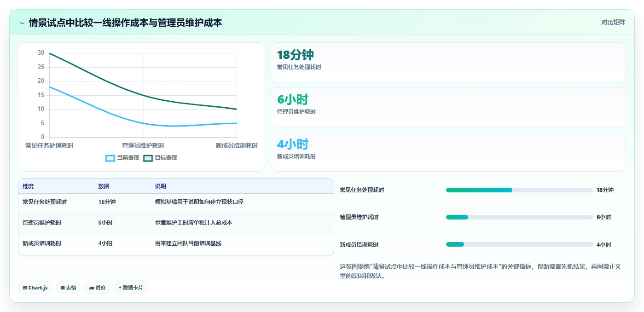Click table cell 6小时
644x312 pixels.
pyautogui.click(x=105, y=223)
